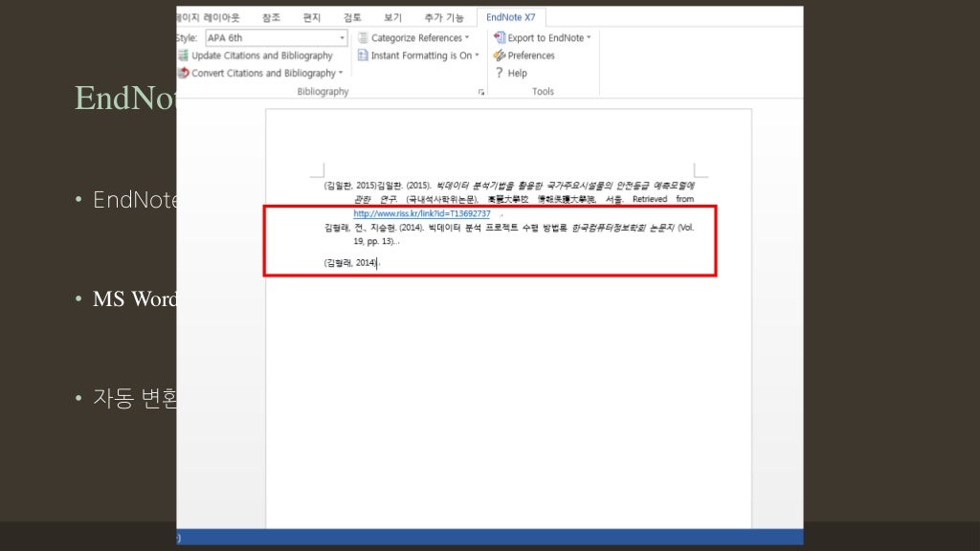Click the Export to EndNote label

[546, 38]
